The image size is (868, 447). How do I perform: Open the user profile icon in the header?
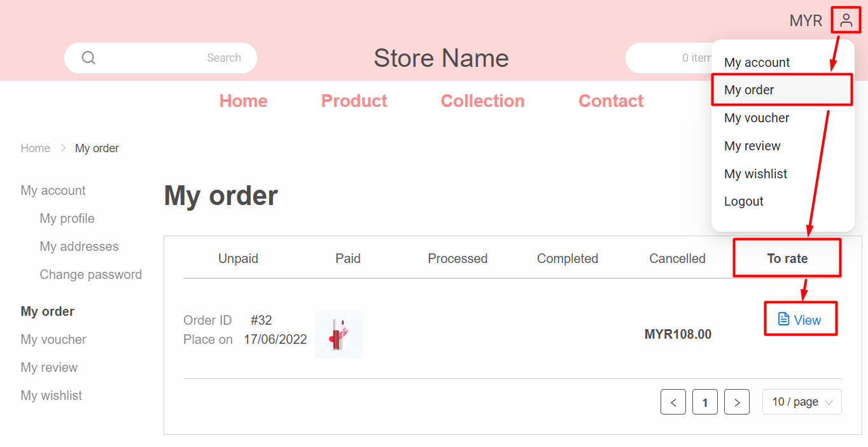[846, 20]
